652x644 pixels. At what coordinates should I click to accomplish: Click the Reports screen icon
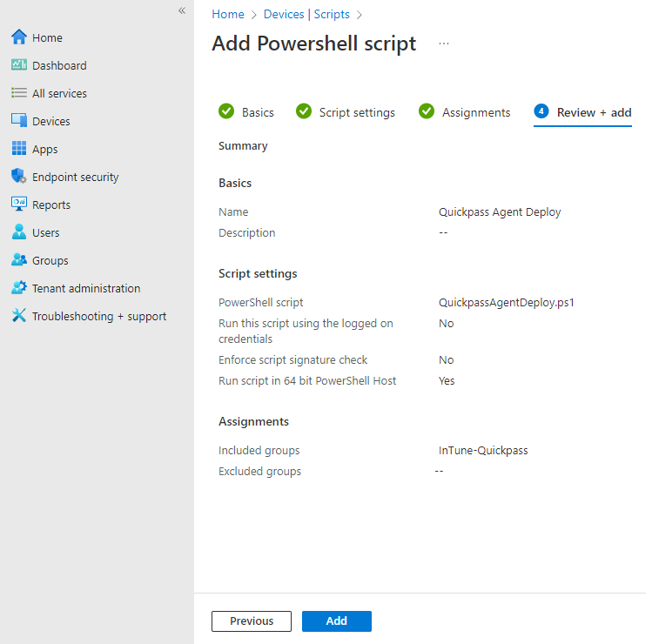click(x=19, y=205)
